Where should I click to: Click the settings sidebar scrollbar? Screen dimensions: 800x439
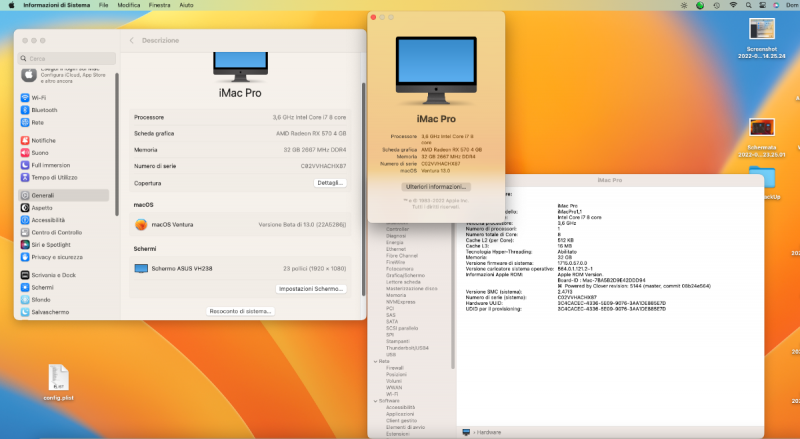click(117, 144)
